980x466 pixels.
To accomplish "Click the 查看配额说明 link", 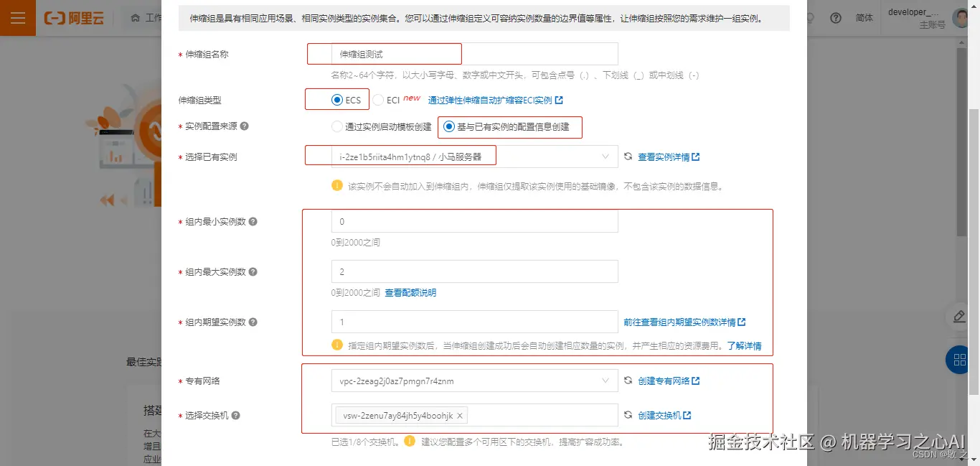I will click(413, 292).
